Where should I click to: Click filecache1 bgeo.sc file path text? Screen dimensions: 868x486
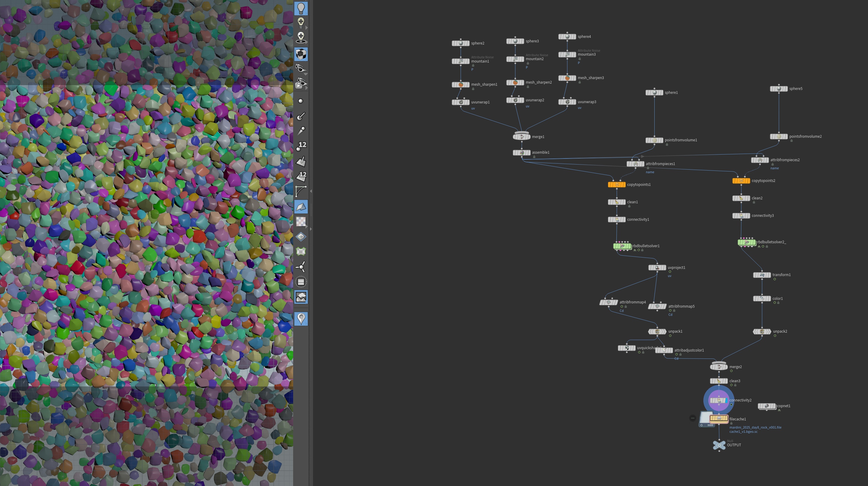(755, 429)
